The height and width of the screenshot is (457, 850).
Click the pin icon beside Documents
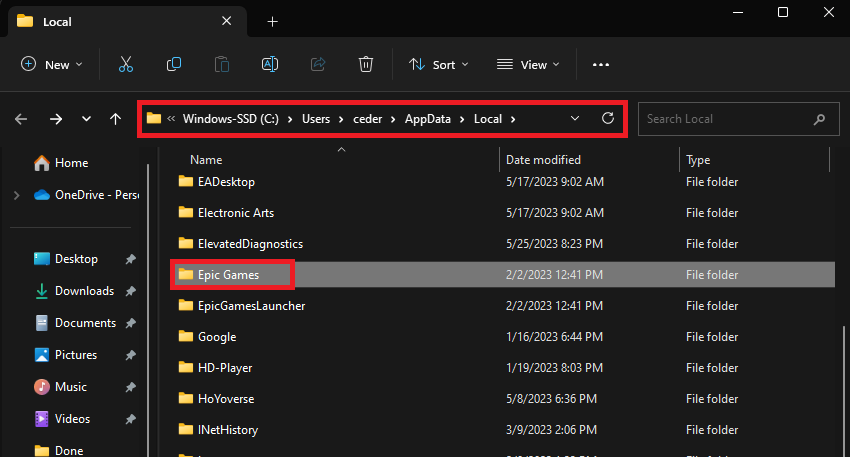130,323
